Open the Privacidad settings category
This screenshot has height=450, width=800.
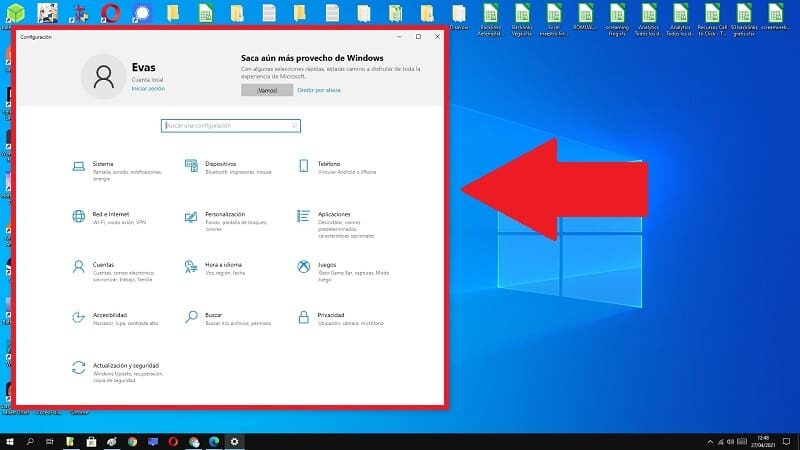click(340, 318)
